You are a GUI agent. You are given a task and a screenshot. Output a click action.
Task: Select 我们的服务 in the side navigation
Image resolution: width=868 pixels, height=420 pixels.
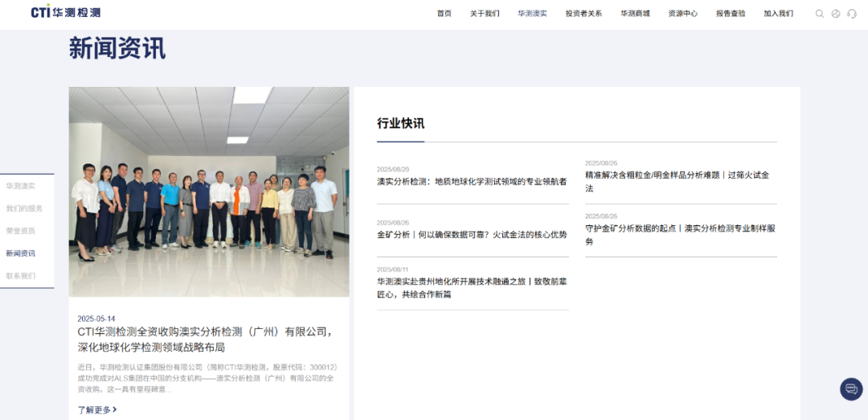coord(24,208)
